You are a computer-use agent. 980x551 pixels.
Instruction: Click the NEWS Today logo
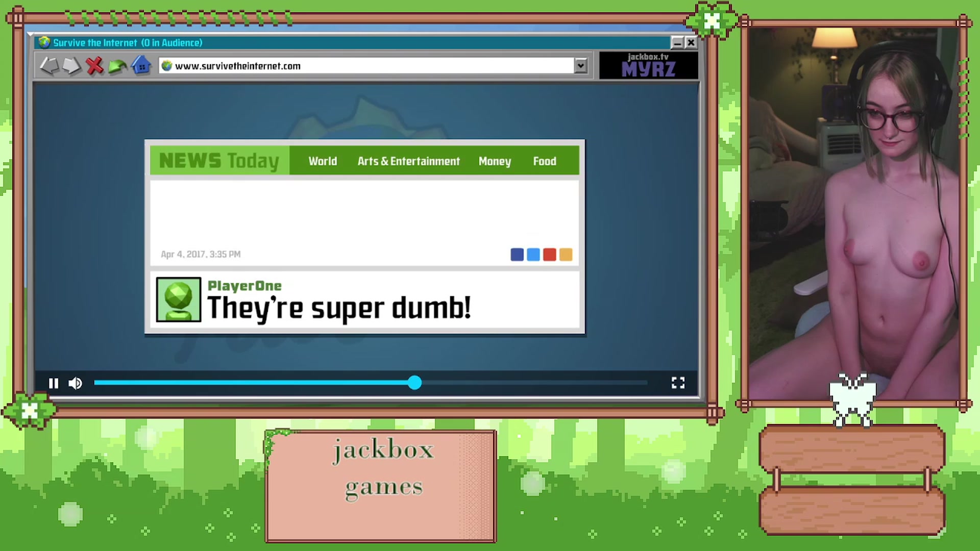pyautogui.click(x=219, y=161)
